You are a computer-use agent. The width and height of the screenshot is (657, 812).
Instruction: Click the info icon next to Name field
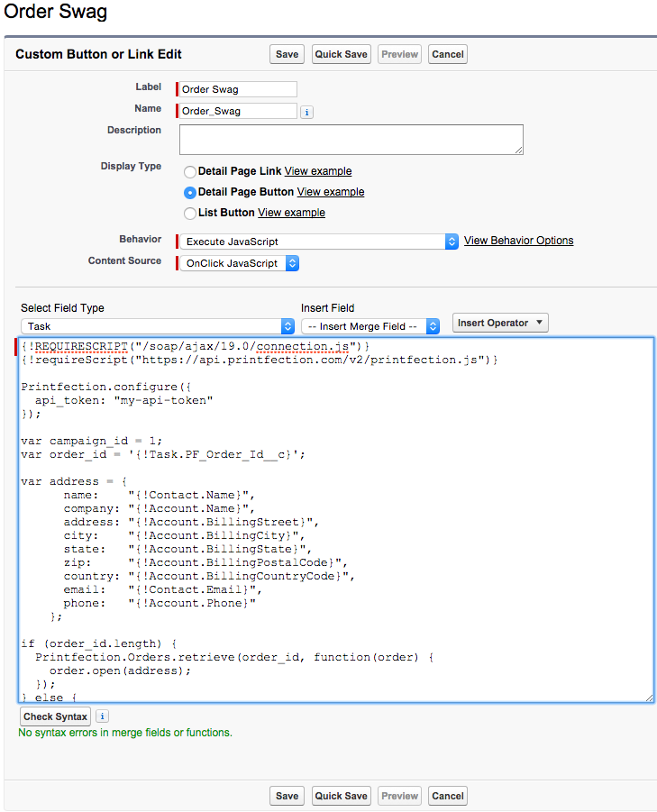[306, 112]
